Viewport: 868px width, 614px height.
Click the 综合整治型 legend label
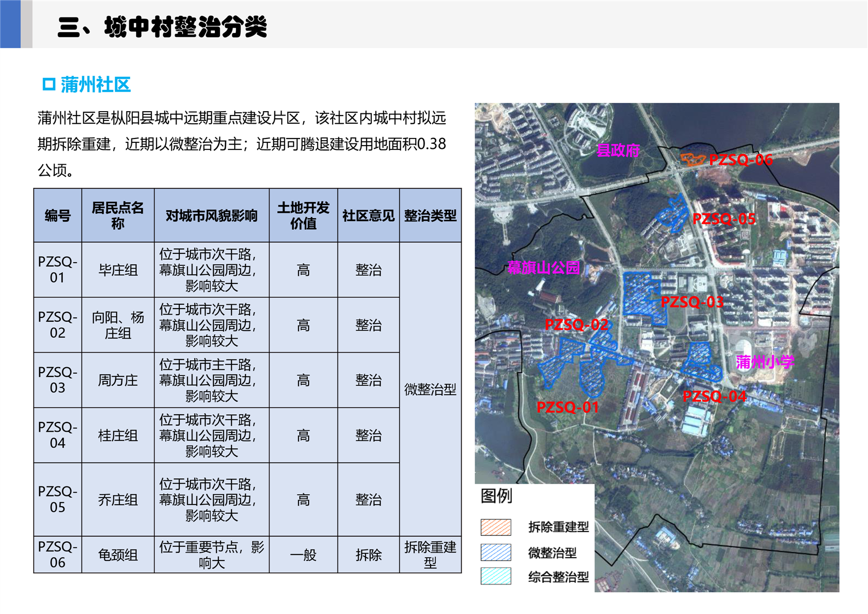(558, 577)
